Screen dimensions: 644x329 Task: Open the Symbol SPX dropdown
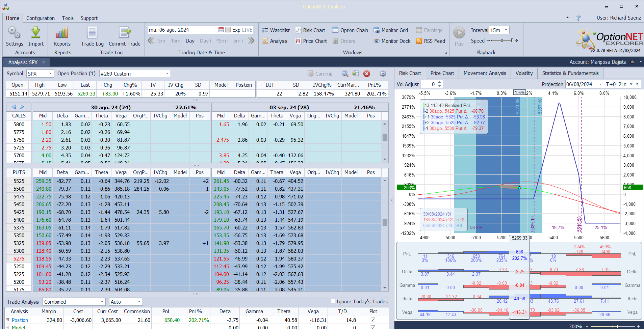pos(50,74)
